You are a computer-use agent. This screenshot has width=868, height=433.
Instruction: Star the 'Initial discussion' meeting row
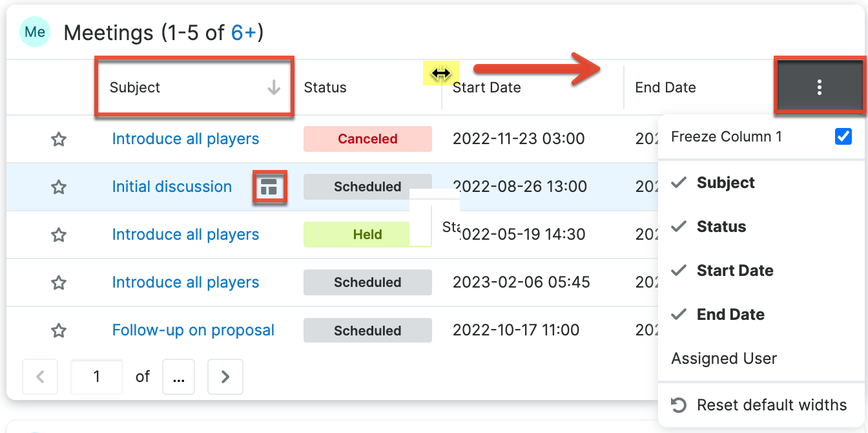58,187
